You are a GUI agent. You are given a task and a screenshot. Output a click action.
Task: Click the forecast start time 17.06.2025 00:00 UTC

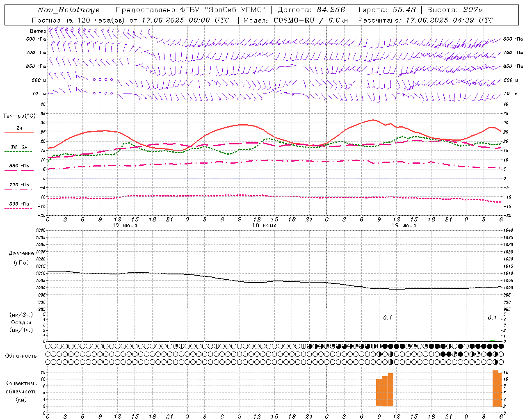click(185, 20)
